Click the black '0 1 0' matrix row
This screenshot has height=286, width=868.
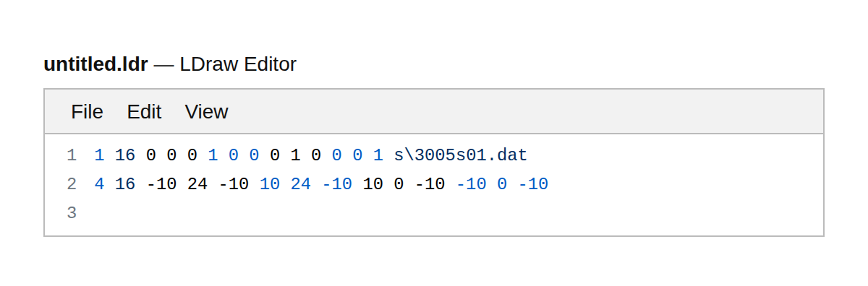coord(296,155)
